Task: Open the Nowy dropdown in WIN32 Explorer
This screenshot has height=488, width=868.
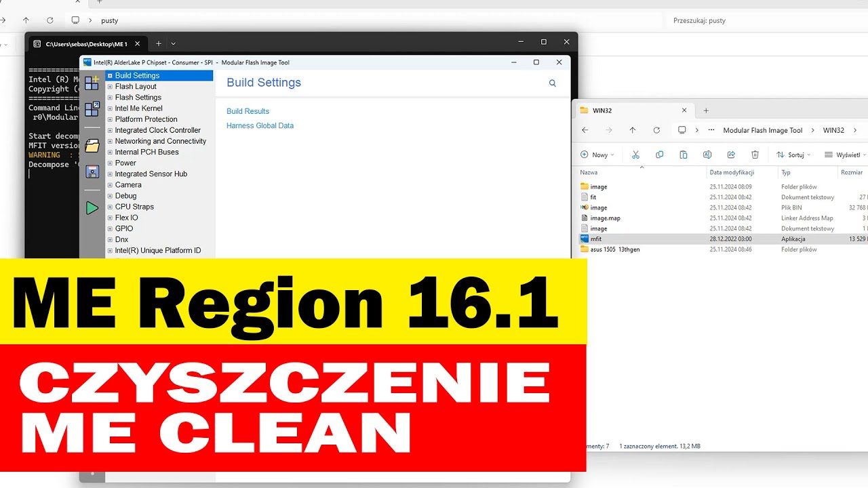Action: 597,155
